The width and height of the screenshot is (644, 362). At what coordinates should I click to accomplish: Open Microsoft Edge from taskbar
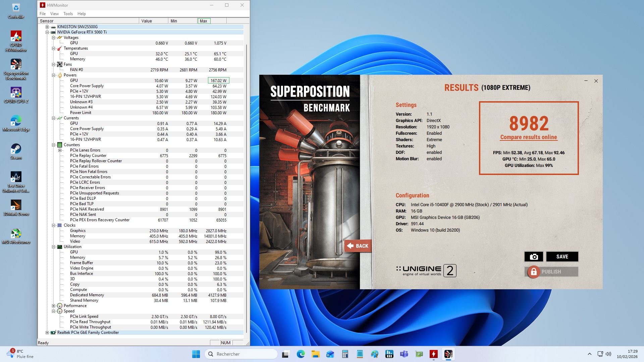301,354
